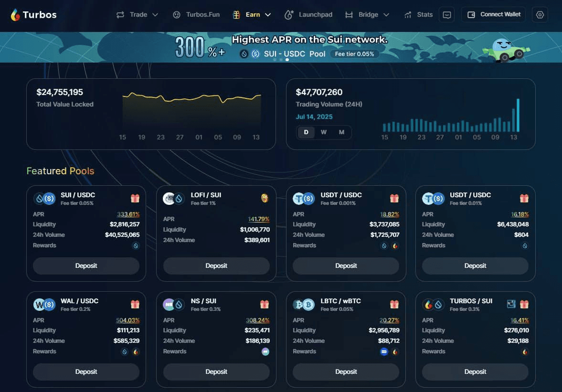
Task: Select the M monthly volume toggle
Action: [341, 132]
